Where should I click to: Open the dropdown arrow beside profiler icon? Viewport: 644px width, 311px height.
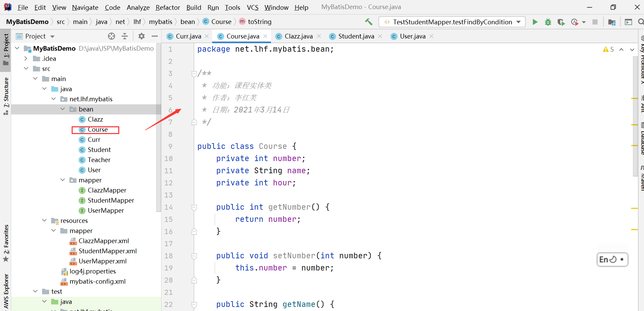coord(584,22)
